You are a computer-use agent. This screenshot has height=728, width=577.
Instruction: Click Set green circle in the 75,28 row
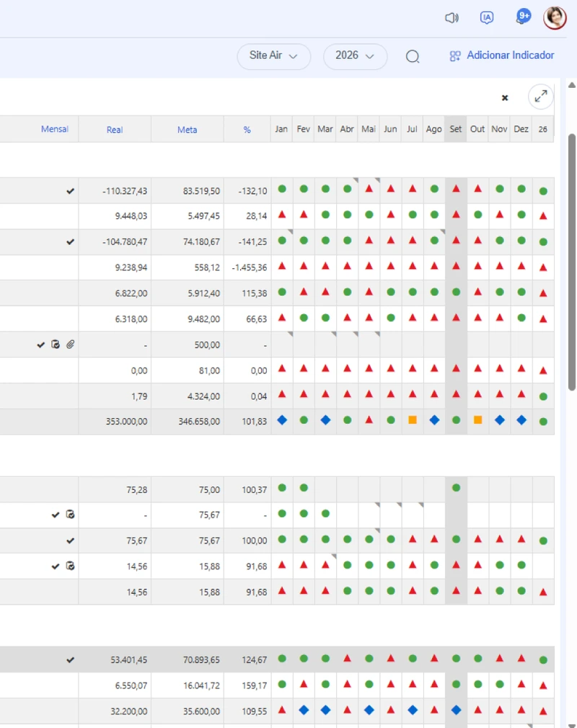pyautogui.click(x=457, y=488)
